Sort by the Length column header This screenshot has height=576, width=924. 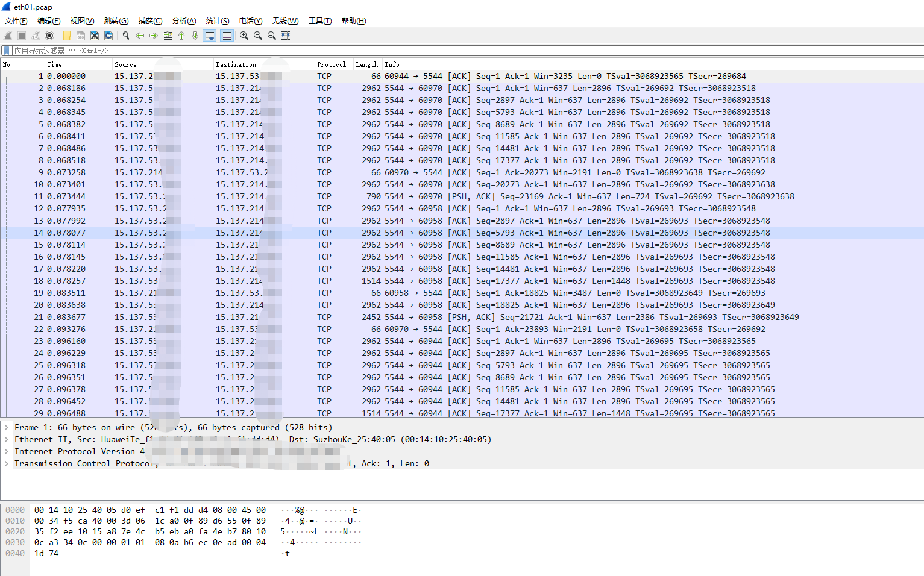(x=367, y=64)
